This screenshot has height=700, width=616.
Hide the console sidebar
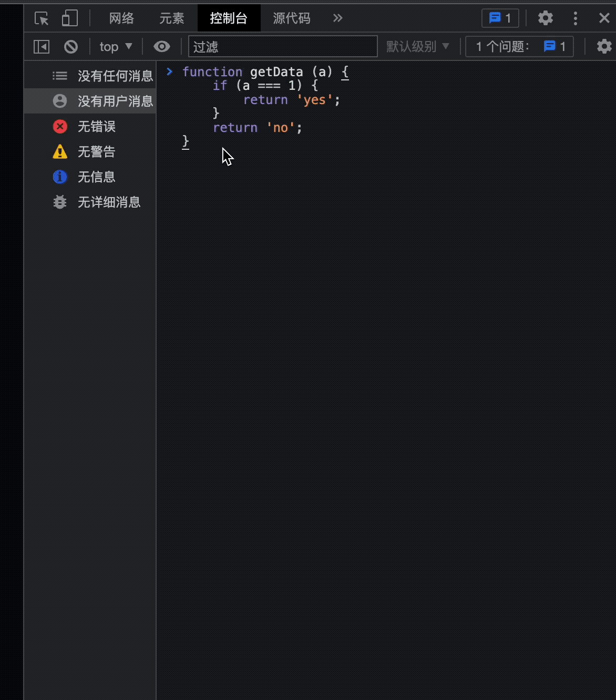[x=42, y=47]
